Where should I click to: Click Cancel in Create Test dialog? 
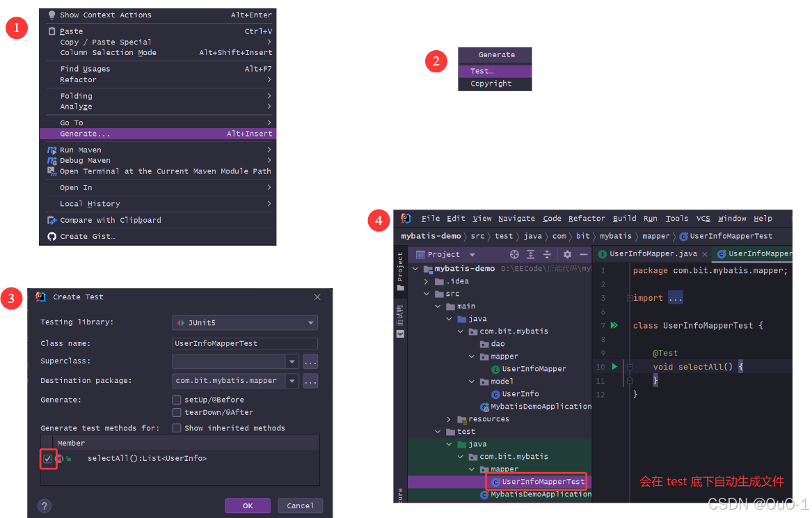[x=301, y=506]
